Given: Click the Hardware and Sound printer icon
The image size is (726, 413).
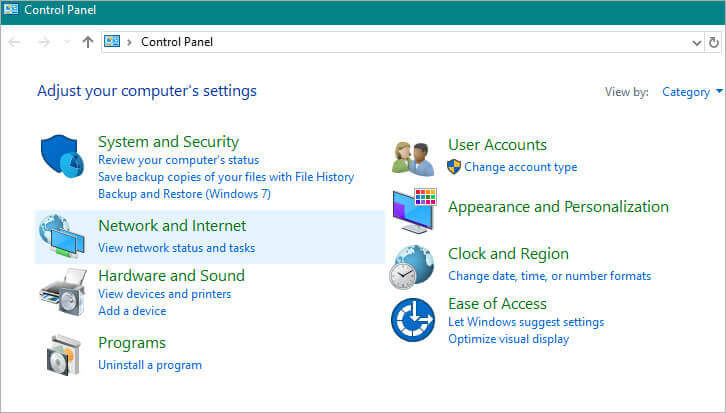Looking at the screenshot, I should point(63,292).
